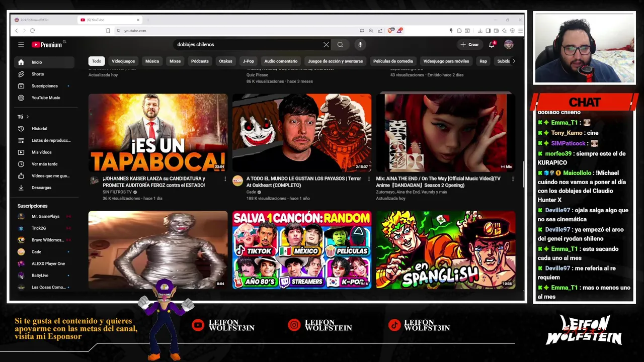Show more filter chips with right arrow
The height and width of the screenshot is (362, 644).
pyautogui.click(x=513, y=61)
